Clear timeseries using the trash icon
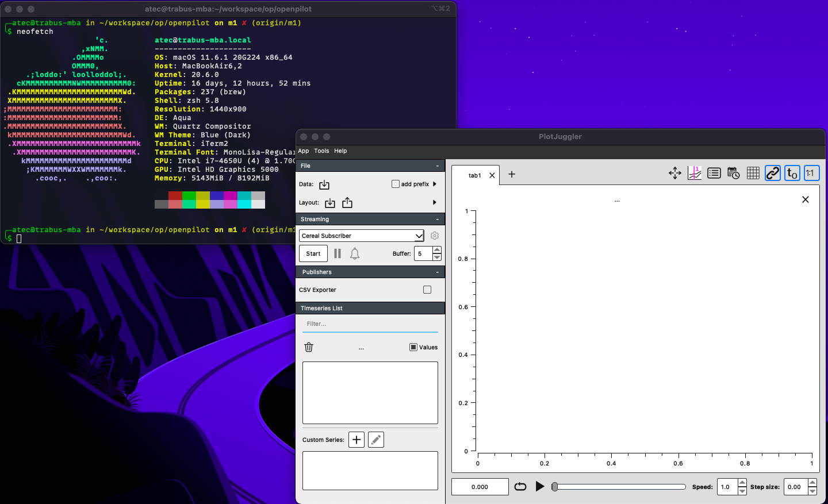Viewport: 828px width, 504px height. tap(309, 347)
